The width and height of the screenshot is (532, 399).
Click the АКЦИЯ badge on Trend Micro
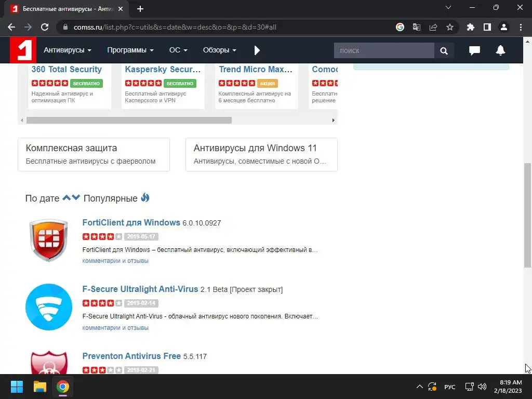[x=268, y=84]
